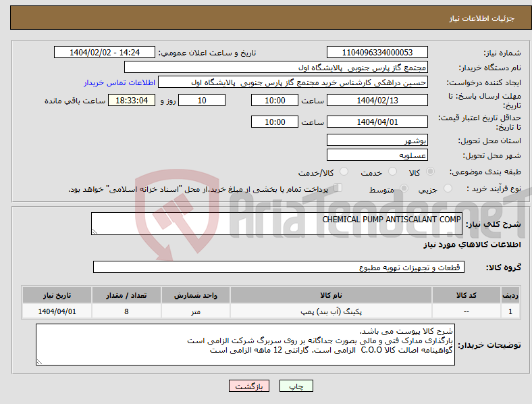Screen dimensions: 532x404
Task: Click the CHEMICAL PUMP ANTISCALANT COMP description box
Action: point(277,224)
